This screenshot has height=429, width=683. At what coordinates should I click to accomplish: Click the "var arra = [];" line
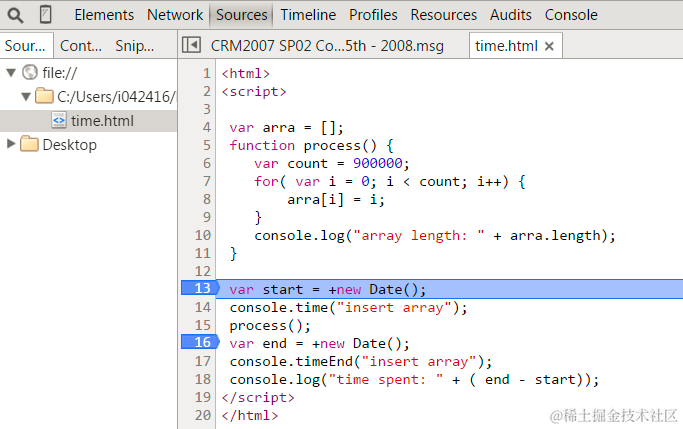(x=286, y=128)
